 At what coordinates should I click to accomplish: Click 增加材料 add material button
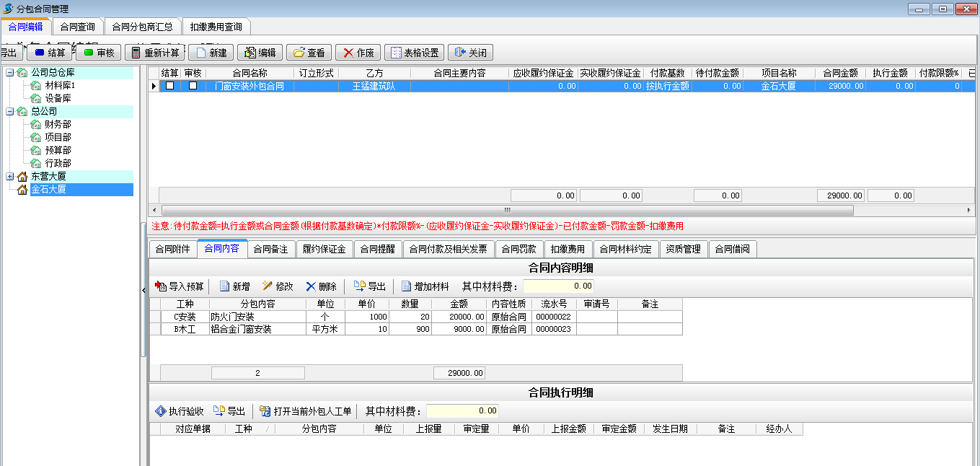tap(425, 286)
